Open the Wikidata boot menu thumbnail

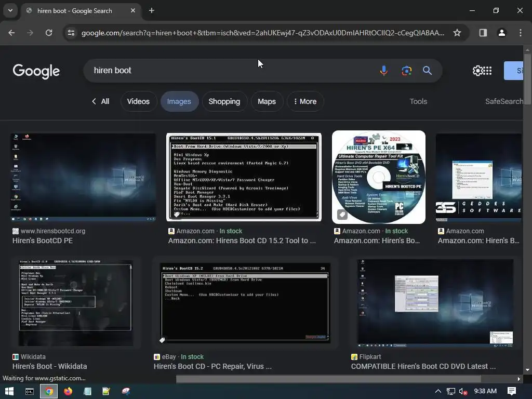[x=76, y=303]
